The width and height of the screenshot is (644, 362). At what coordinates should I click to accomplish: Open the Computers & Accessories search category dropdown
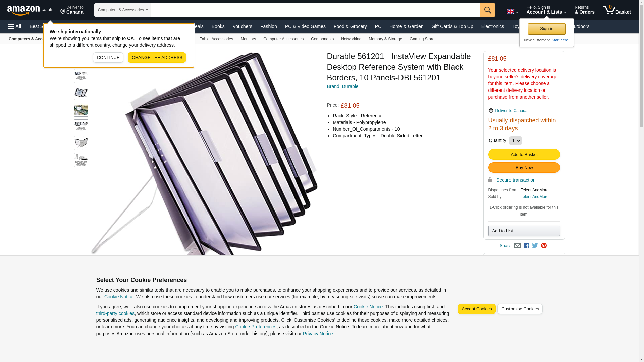pos(123,10)
